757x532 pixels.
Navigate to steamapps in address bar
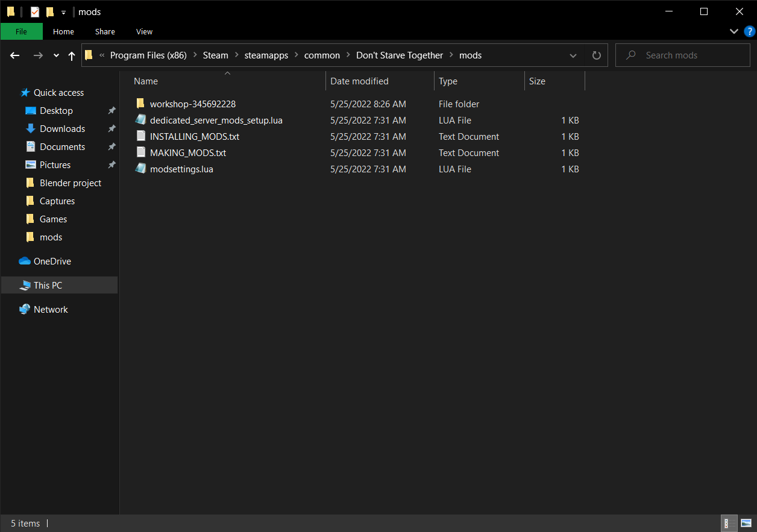click(266, 55)
